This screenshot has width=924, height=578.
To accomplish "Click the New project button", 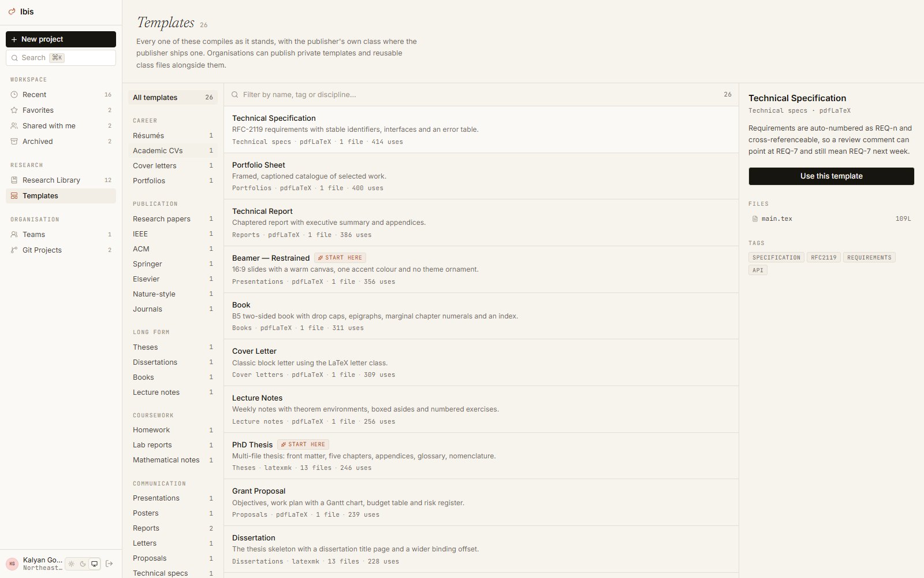I will 61,39.
